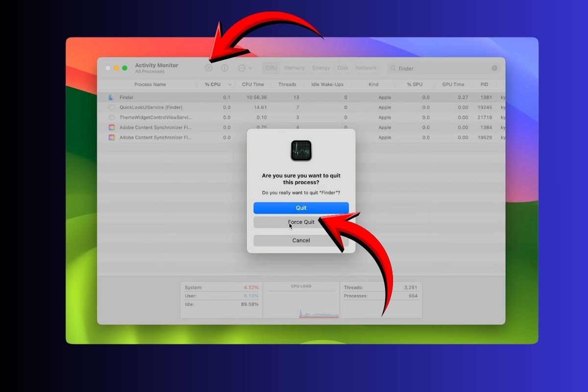Click the Processes count 654
Viewport: 588px width, 392px height.
413,296
